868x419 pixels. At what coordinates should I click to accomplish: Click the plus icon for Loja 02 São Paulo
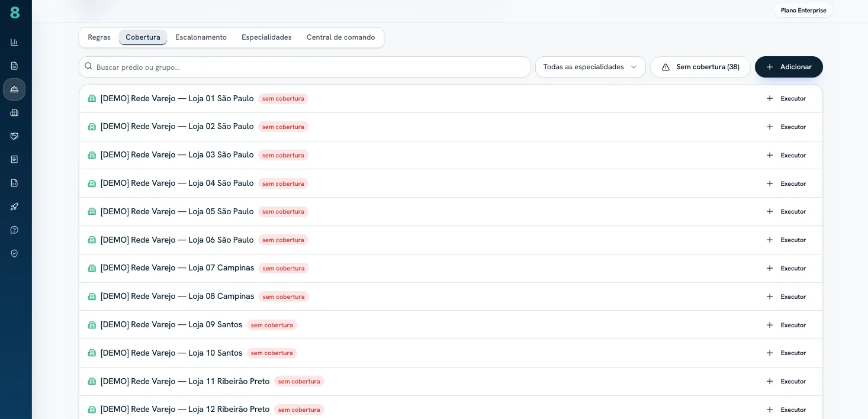coord(770,127)
